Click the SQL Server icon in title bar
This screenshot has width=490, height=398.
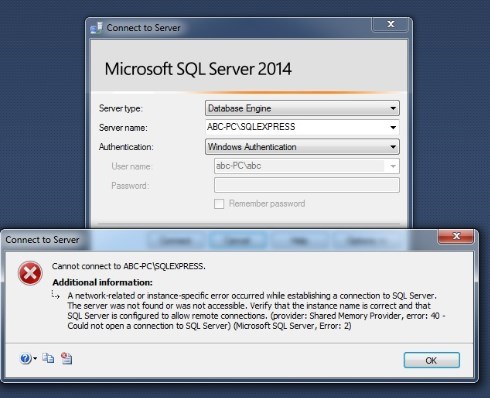pyautogui.click(x=96, y=28)
